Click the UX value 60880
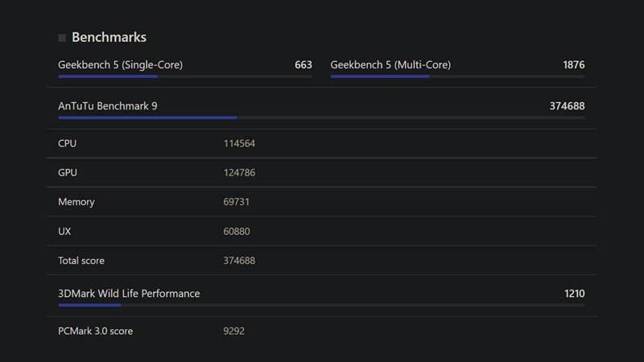 pyautogui.click(x=237, y=231)
